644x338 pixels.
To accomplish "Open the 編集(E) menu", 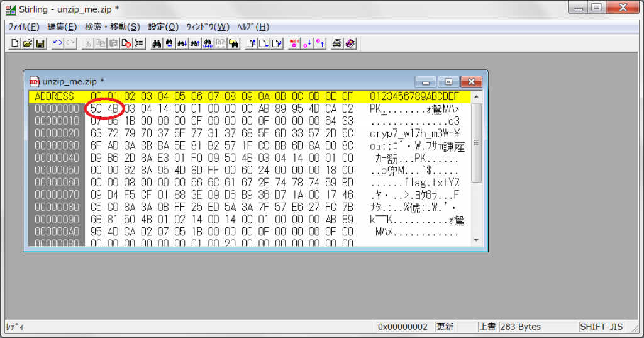I will pos(62,26).
